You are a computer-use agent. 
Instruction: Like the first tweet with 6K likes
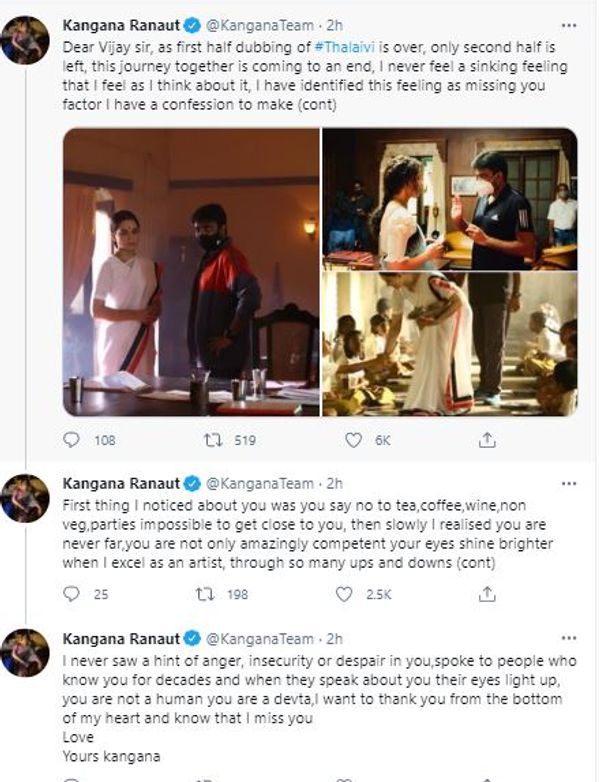pos(353,440)
